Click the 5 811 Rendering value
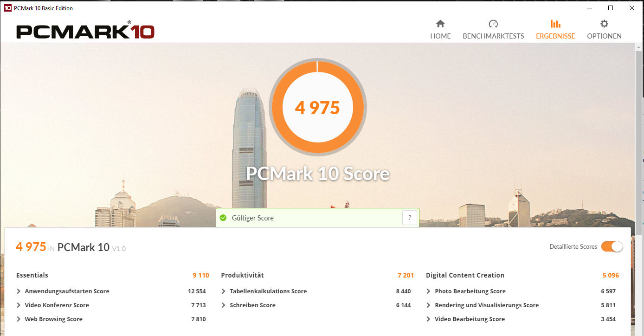The width and height of the screenshot is (644, 336). (608, 305)
